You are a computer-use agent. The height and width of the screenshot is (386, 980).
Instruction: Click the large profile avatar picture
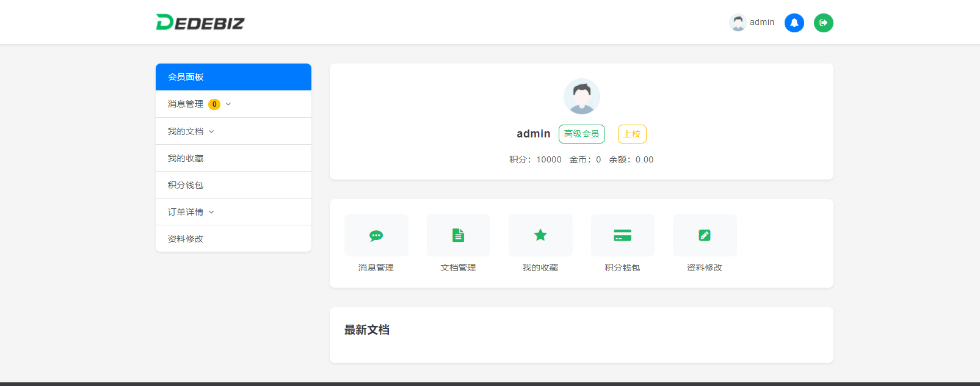point(581,96)
